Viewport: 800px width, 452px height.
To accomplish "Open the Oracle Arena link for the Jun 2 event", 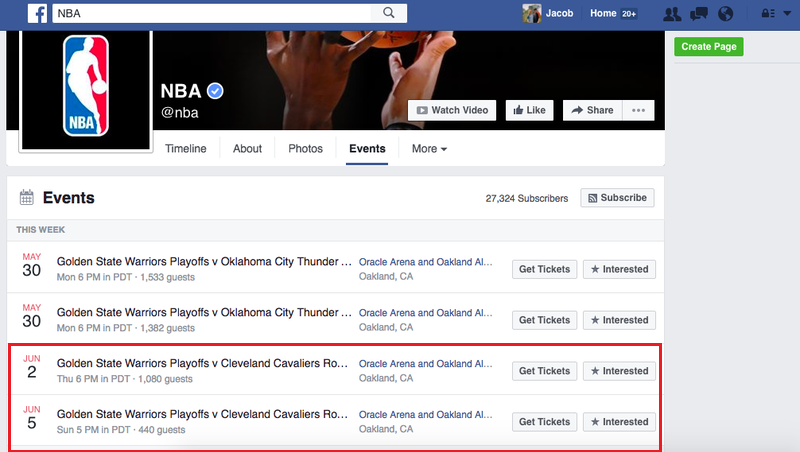I will pyautogui.click(x=426, y=364).
